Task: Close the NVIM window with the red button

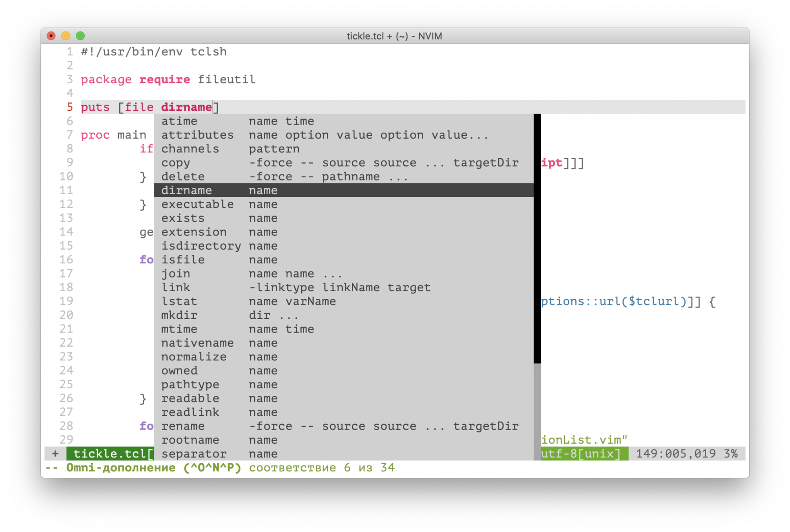Action: pos(51,35)
